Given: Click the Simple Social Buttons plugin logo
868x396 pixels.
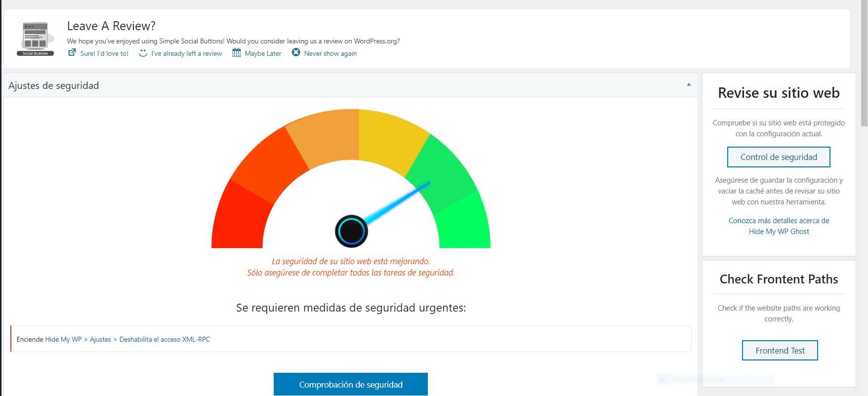Looking at the screenshot, I should (35, 39).
